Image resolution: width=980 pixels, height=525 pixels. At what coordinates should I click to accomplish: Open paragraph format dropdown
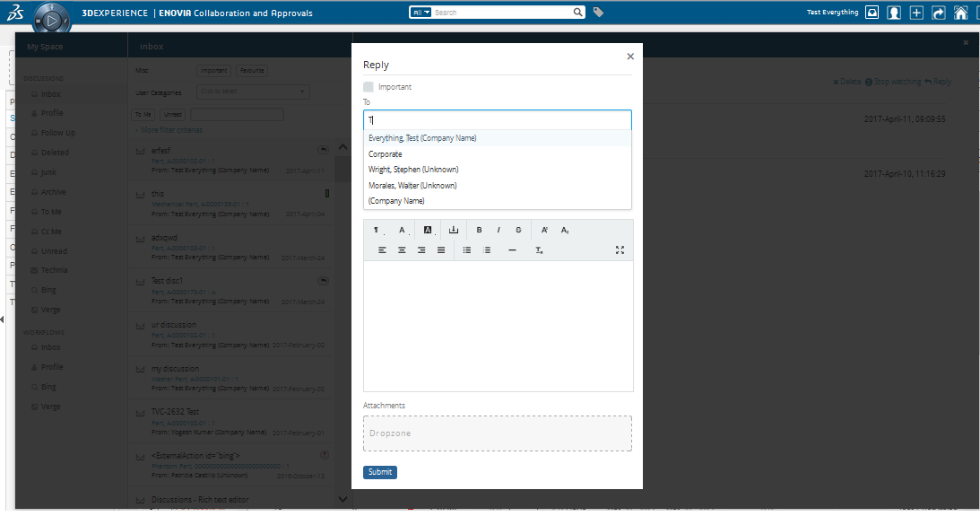click(x=377, y=231)
